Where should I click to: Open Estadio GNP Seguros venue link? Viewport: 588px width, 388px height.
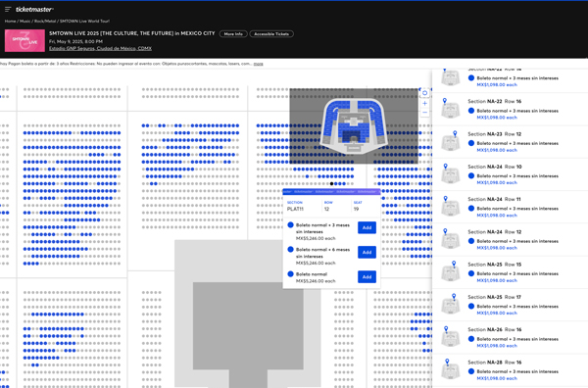tap(100, 48)
